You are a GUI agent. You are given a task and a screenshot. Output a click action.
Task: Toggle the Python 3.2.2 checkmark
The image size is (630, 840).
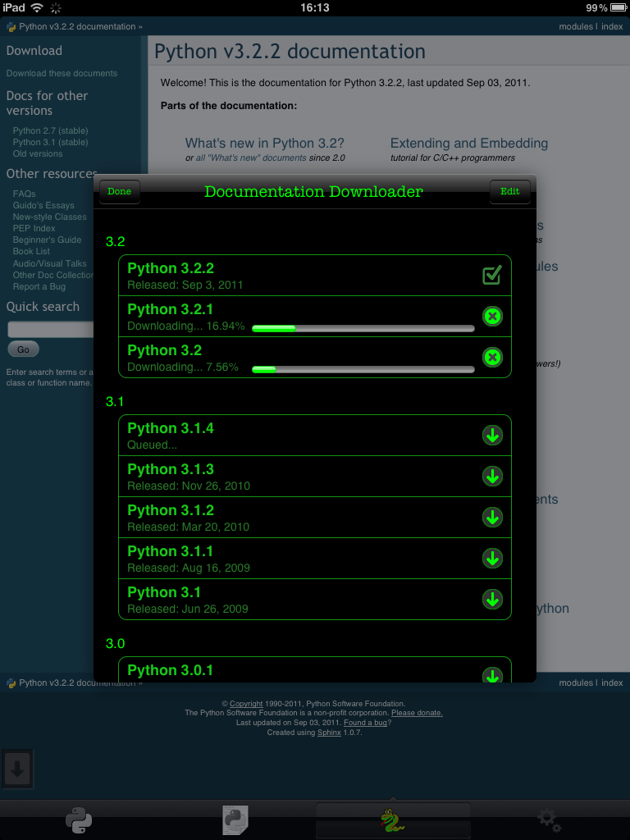(492, 276)
